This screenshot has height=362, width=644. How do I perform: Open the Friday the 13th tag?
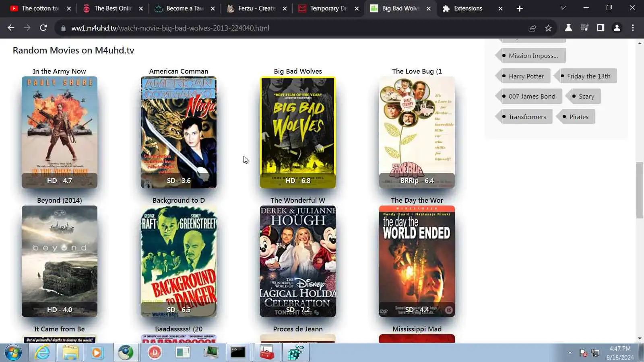click(586, 76)
